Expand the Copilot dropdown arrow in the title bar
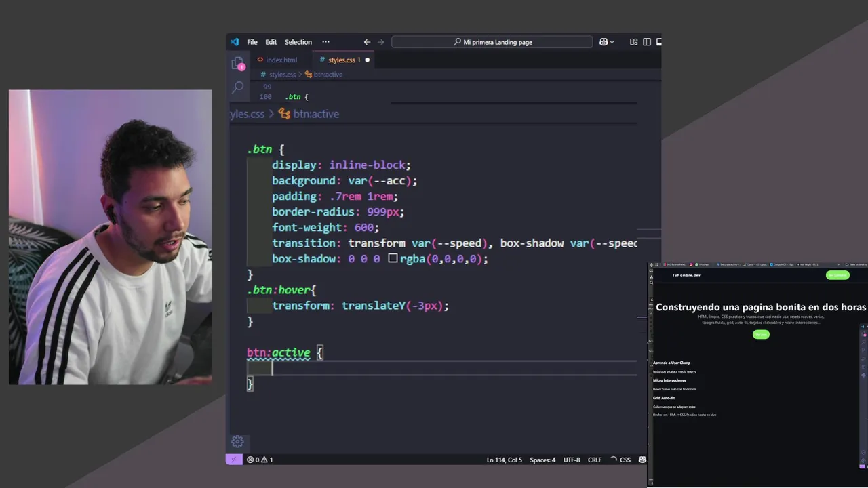This screenshot has width=868, height=488. click(x=612, y=42)
